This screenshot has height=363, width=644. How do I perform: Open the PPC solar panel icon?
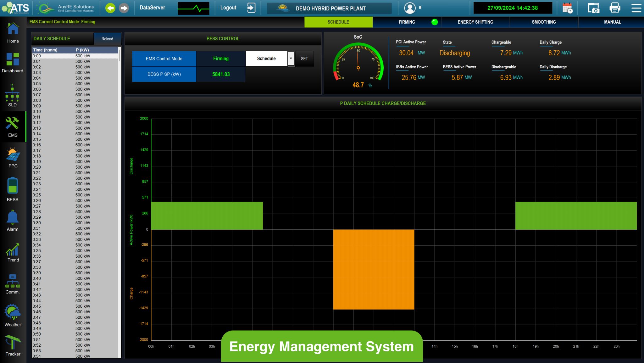click(13, 155)
